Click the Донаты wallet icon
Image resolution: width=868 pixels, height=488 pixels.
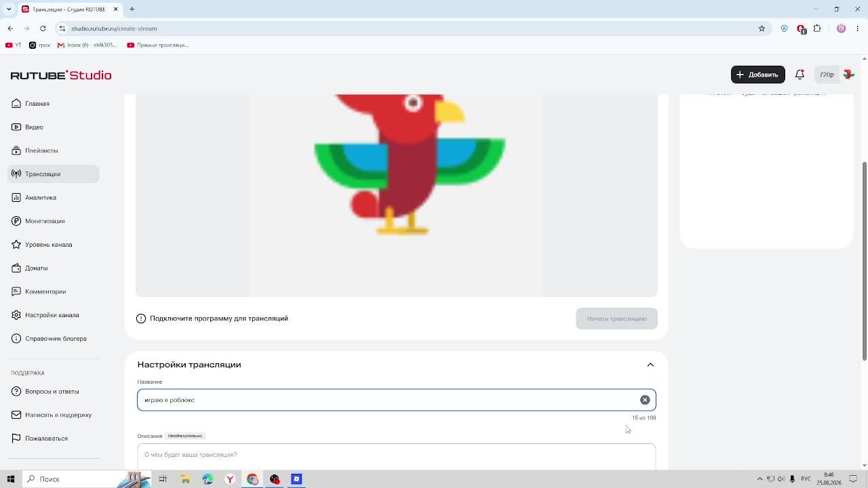16,268
